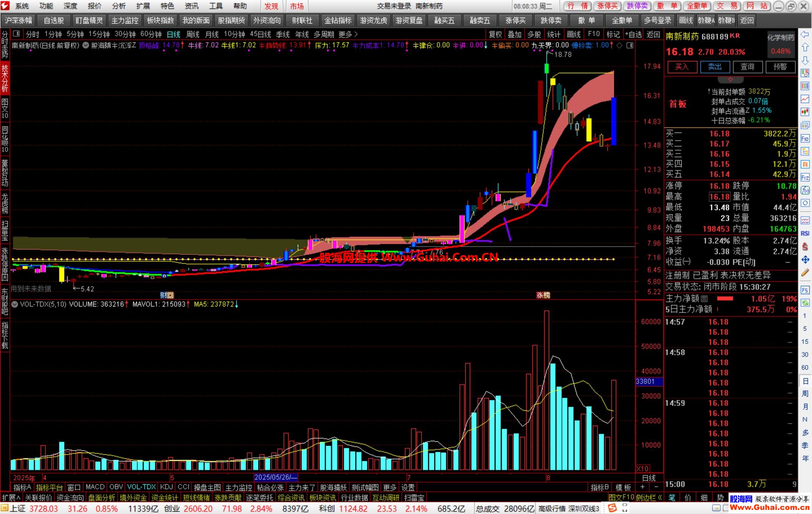The image size is (812, 514).
Task: Click the small panel icon left of 分时
Action: click(x=16, y=34)
